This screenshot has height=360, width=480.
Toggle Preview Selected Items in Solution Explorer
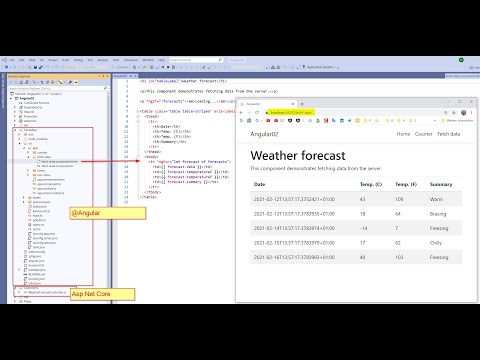pos(76,82)
